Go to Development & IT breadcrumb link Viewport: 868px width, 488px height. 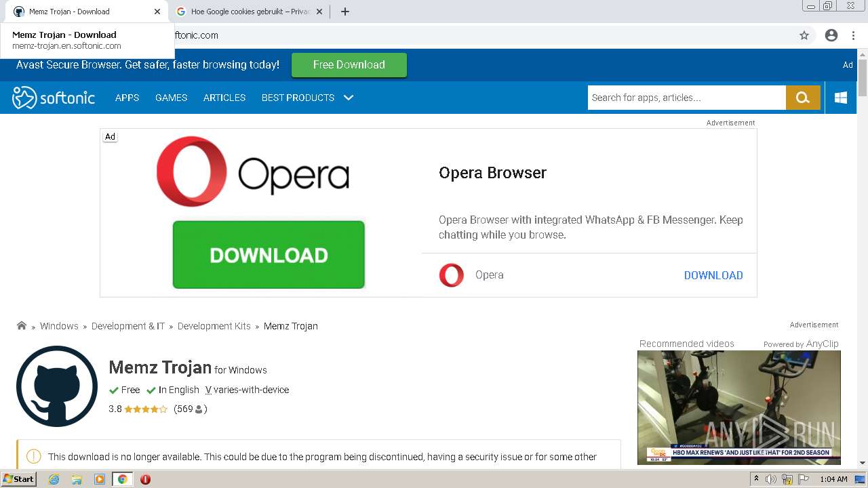[128, 326]
